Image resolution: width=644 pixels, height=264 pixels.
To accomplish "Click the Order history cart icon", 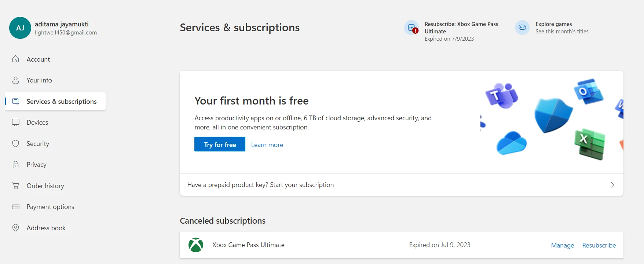I will [15, 186].
